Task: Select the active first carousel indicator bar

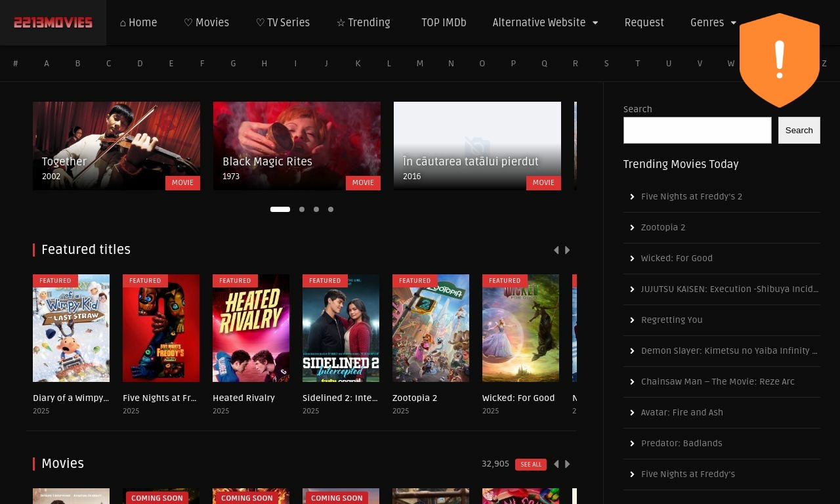Action: pyautogui.click(x=280, y=209)
